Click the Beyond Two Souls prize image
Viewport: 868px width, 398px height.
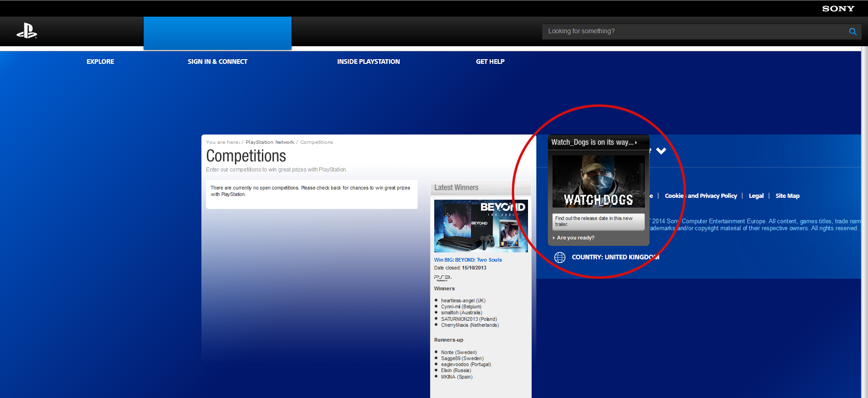480,226
